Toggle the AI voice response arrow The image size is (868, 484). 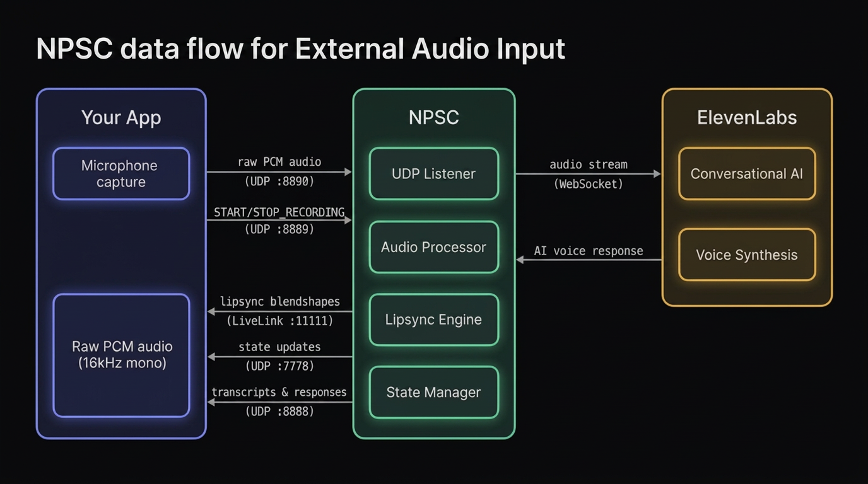coord(588,260)
